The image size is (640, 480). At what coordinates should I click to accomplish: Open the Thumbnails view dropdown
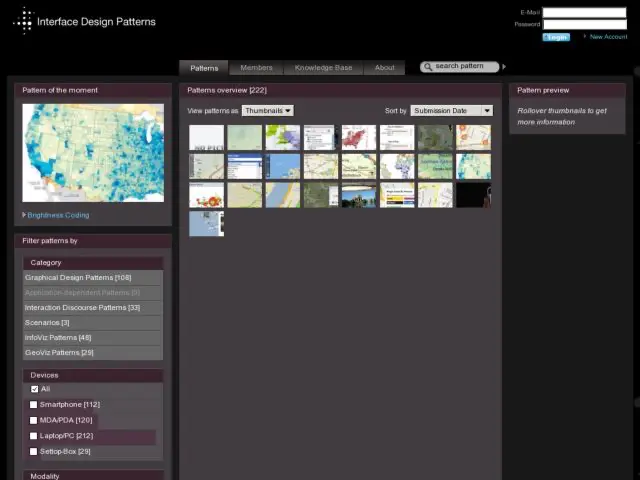[x=267, y=111]
